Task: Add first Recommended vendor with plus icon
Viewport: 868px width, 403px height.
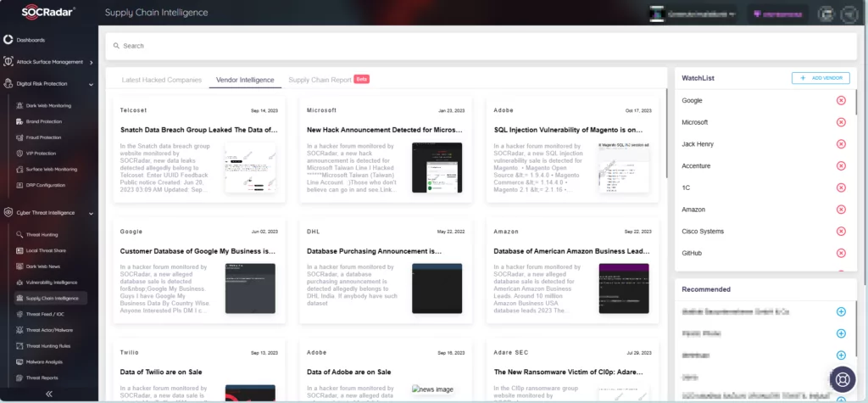Action: (x=841, y=311)
